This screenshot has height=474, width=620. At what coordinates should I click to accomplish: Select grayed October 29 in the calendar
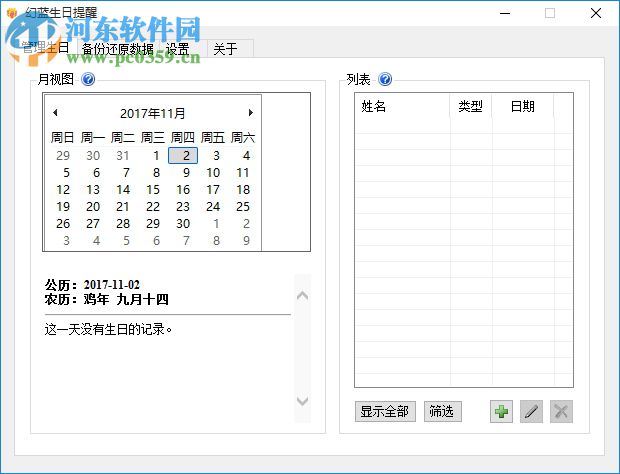click(63, 156)
